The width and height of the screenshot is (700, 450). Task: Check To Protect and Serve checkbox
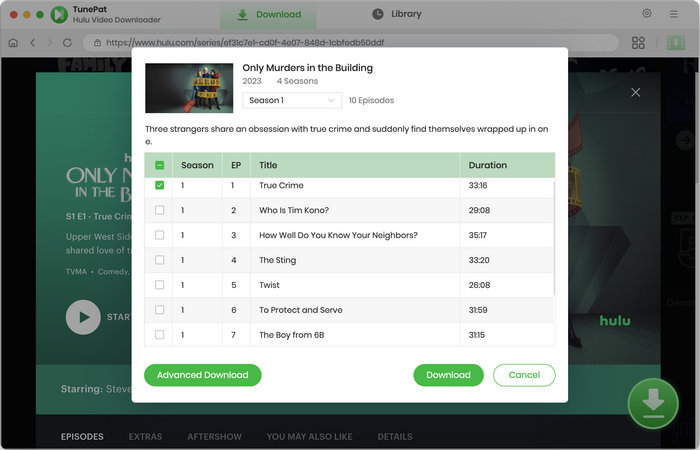point(159,310)
